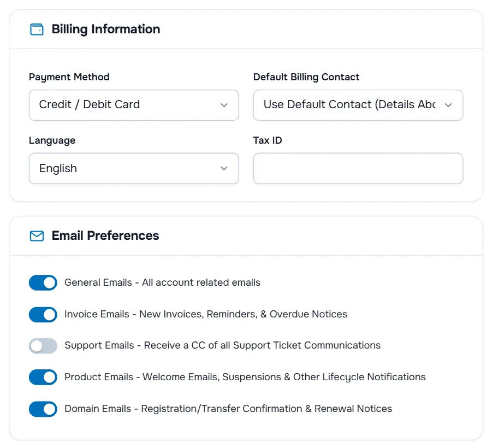Viewport: 492px width, 448px height.
Task: Click the Billing Information heading
Action: (x=106, y=29)
